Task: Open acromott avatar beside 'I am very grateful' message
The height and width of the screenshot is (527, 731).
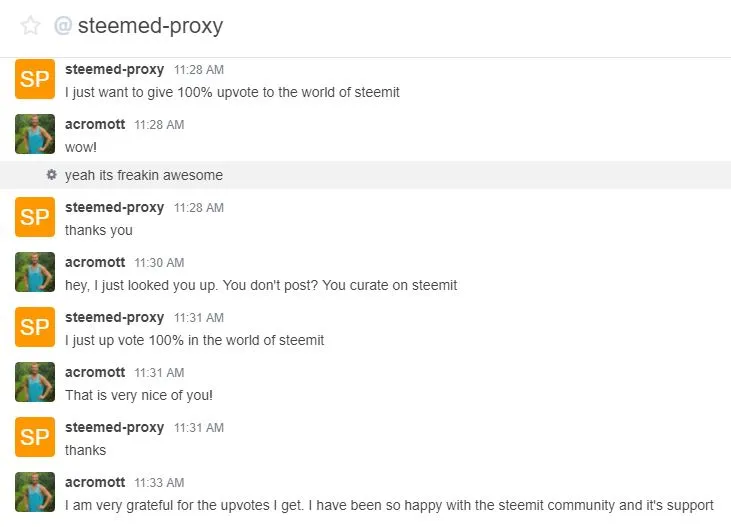Action: click(35, 492)
